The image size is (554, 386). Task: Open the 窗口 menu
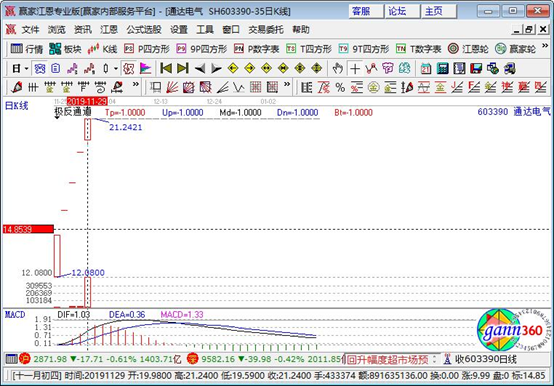point(231,30)
